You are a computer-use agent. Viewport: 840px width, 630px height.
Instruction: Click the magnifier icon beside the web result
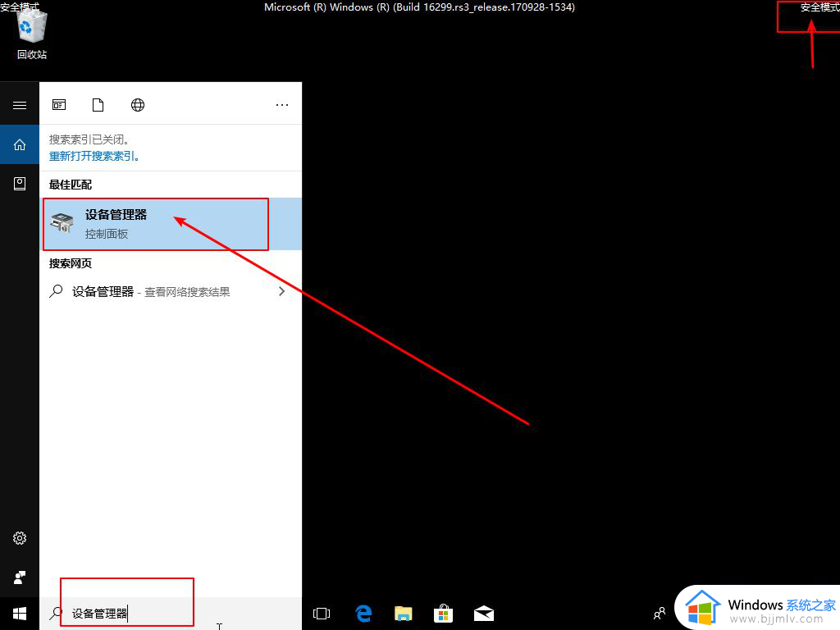click(x=56, y=291)
